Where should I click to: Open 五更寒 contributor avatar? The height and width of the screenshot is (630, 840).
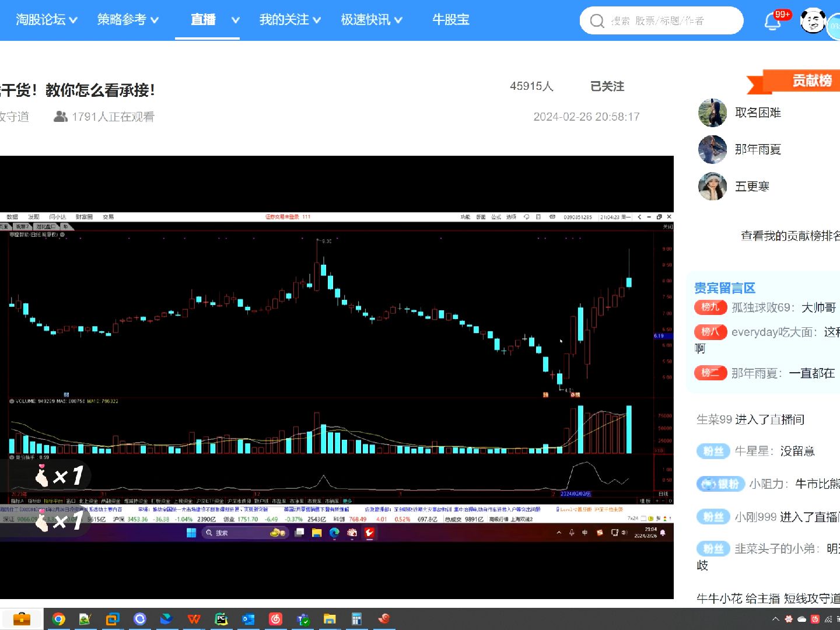pyautogui.click(x=712, y=186)
